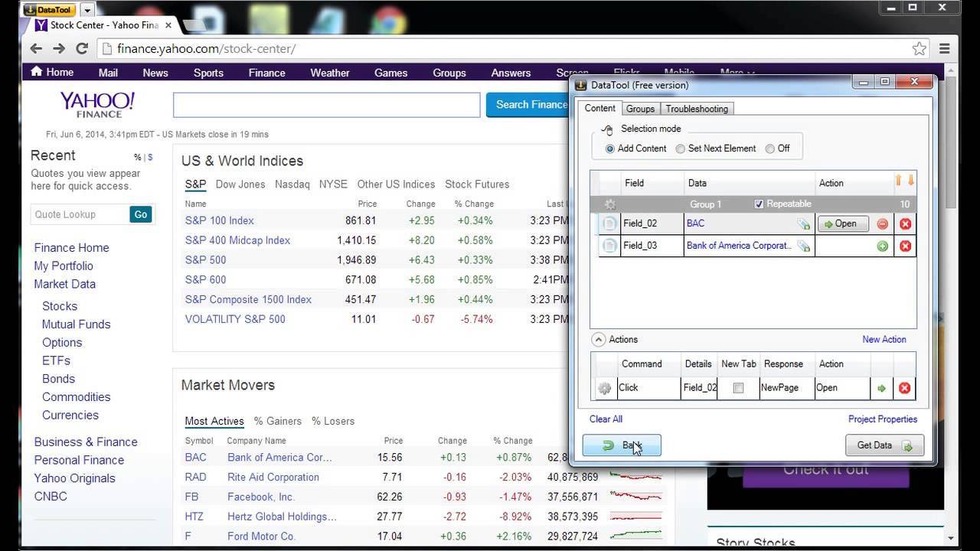Bookmark page with the star icon
The width and height of the screenshot is (980, 551).
(x=920, y=48)
